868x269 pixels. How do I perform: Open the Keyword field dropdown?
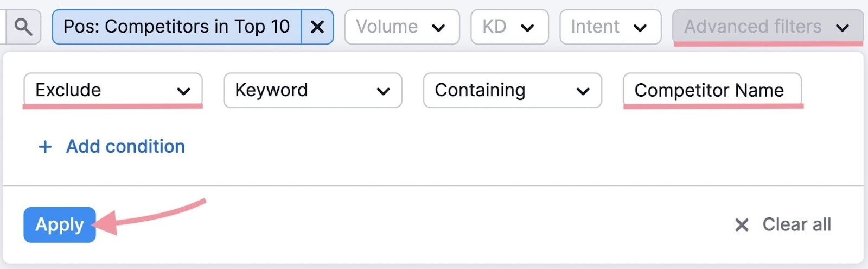312,90
